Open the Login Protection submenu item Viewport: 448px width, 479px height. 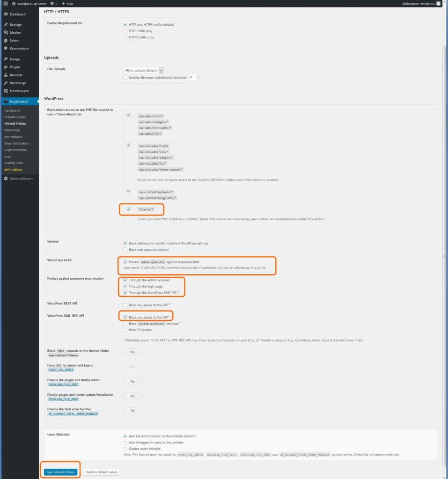[15, 150]
